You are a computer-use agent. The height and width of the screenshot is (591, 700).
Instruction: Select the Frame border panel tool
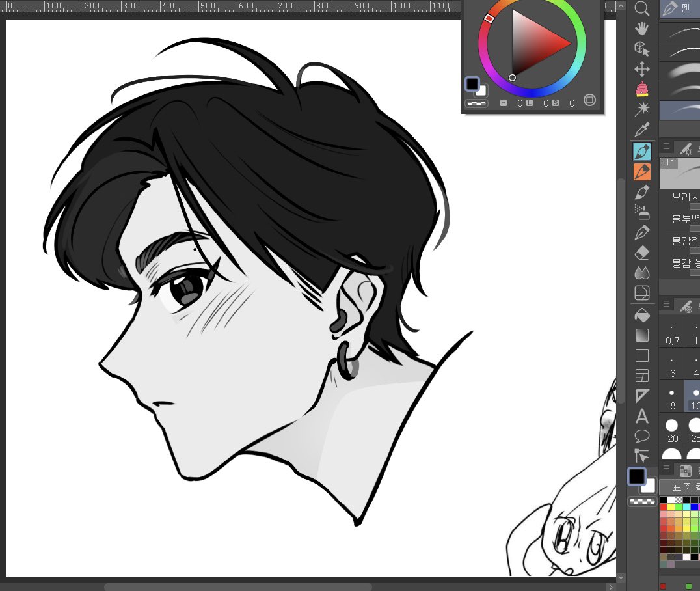pos(641,376)
